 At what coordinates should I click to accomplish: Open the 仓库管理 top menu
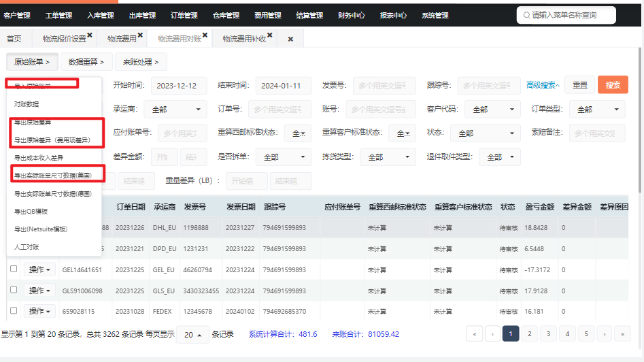(226, 15)
